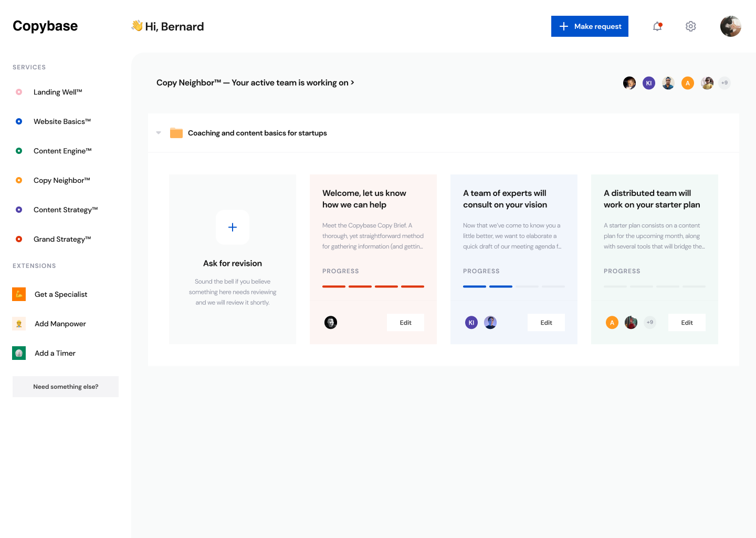
Task: Select Copy Neighbor™ in the sidebar
Action: click(x=62, y=180)
